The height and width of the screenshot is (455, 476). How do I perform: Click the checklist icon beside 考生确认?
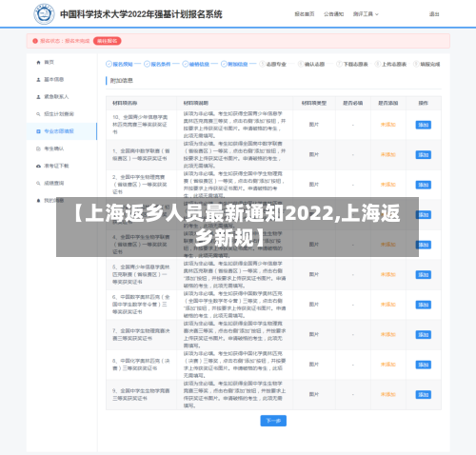[x=38, y=148]
